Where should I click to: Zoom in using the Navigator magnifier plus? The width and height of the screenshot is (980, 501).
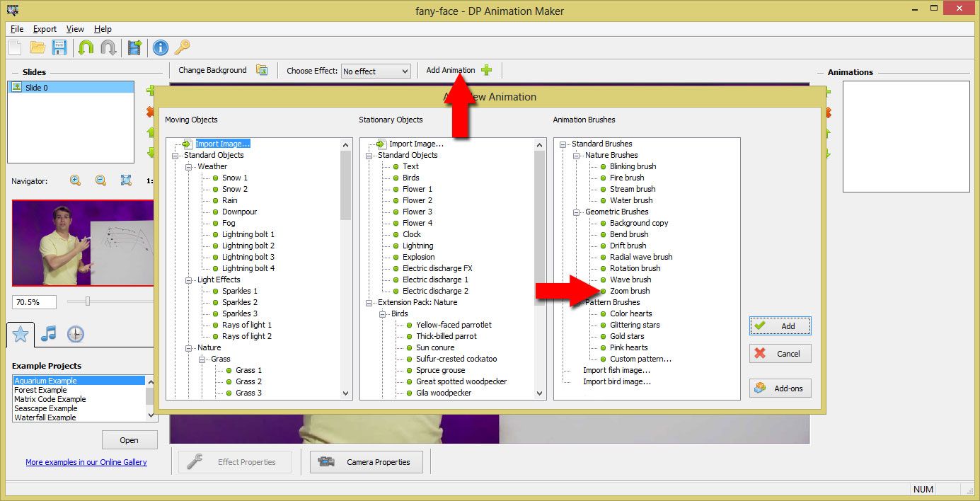(75, 180)
